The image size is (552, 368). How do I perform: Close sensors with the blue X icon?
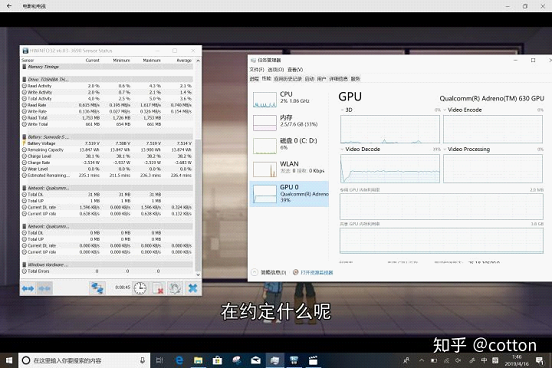[193, 288]
